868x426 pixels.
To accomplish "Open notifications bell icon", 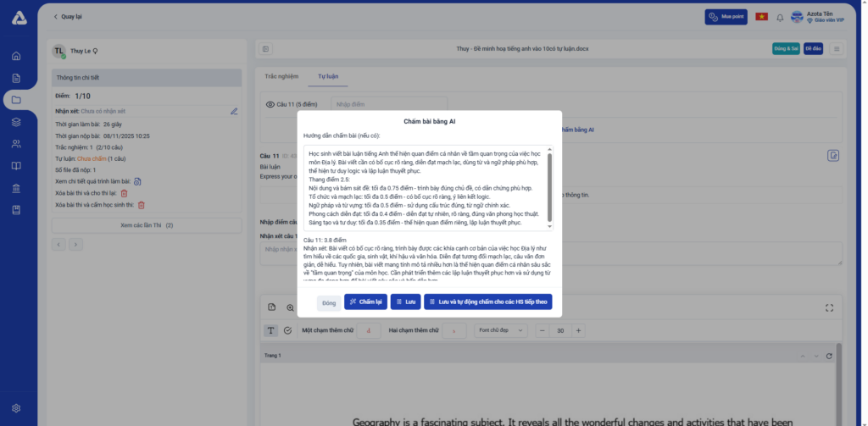I will point(780,17).
